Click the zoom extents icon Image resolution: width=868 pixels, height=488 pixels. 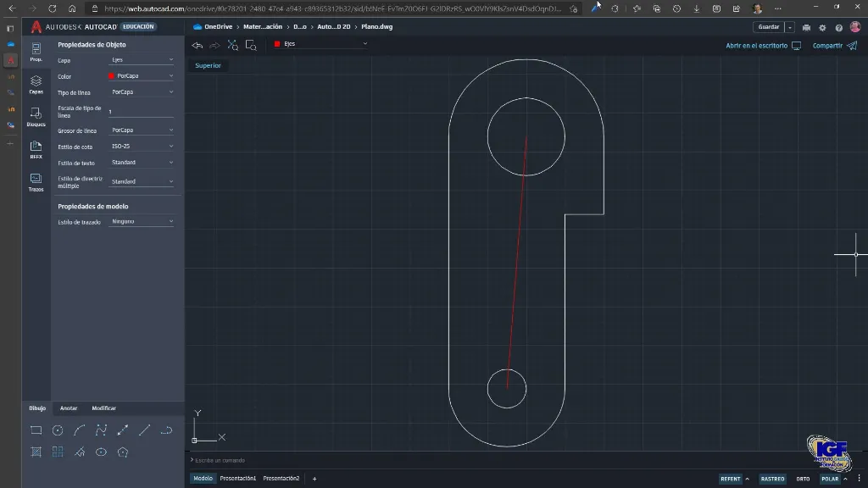click(x=233, y=46)
